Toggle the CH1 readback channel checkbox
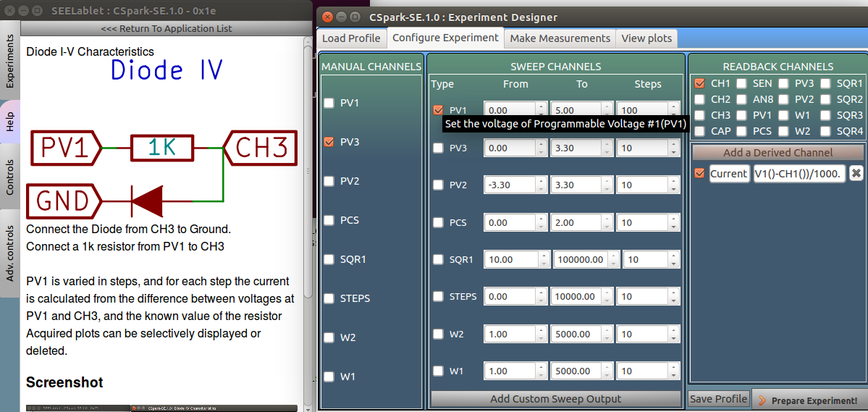The width and height of the screenshot is (868, 412). tap(699, 83)
